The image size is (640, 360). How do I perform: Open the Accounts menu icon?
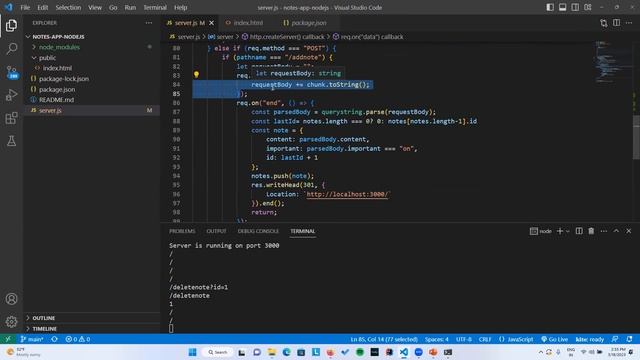[x=11, y=299]
